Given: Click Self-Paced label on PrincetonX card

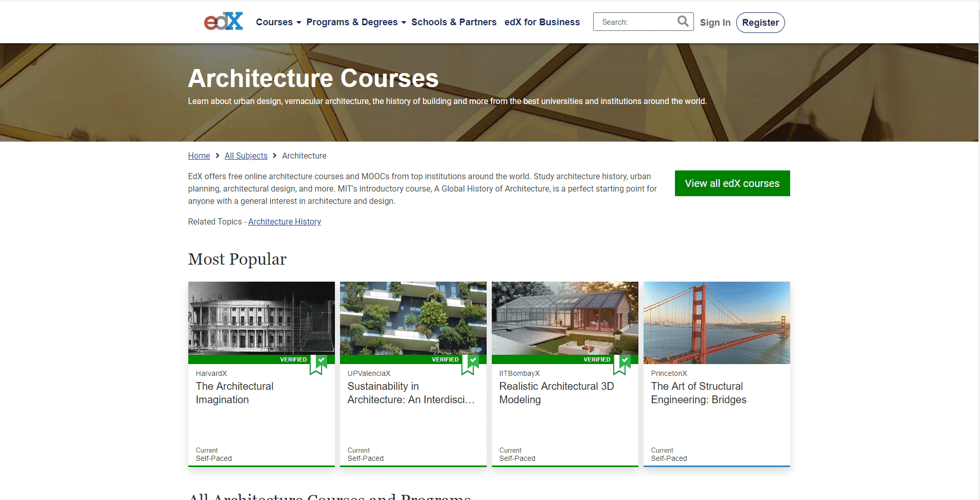Looking at the screenshot, I should point(669,458).
